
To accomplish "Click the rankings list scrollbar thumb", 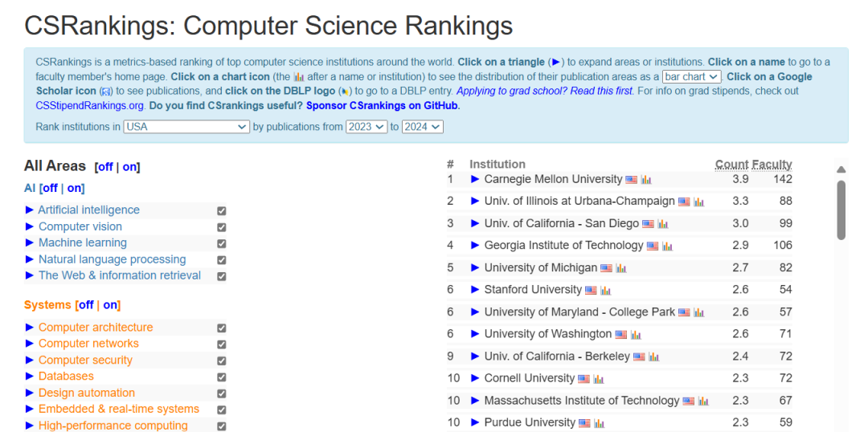I will point(841,210).
